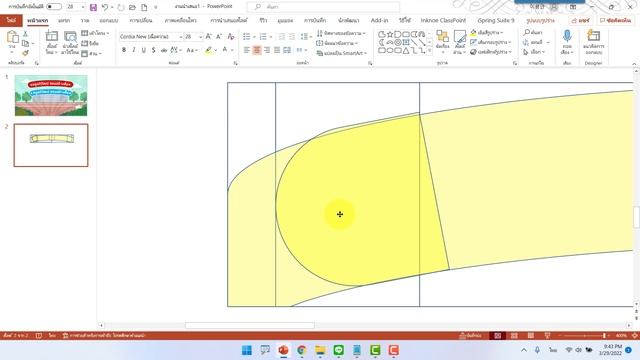Click the Decrease Font Size icon
Viewport: 640px width, 360px height.
point(219,37)
